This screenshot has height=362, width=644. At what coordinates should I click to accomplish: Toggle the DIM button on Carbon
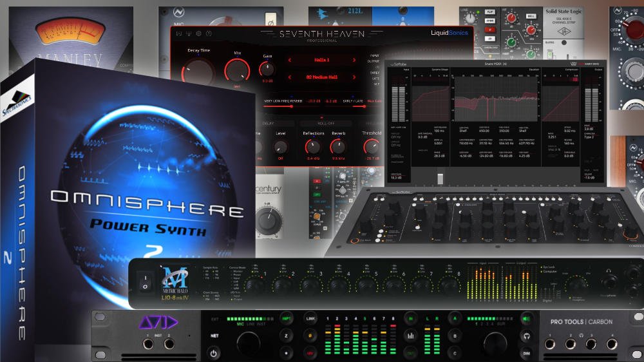click(526, 354)
